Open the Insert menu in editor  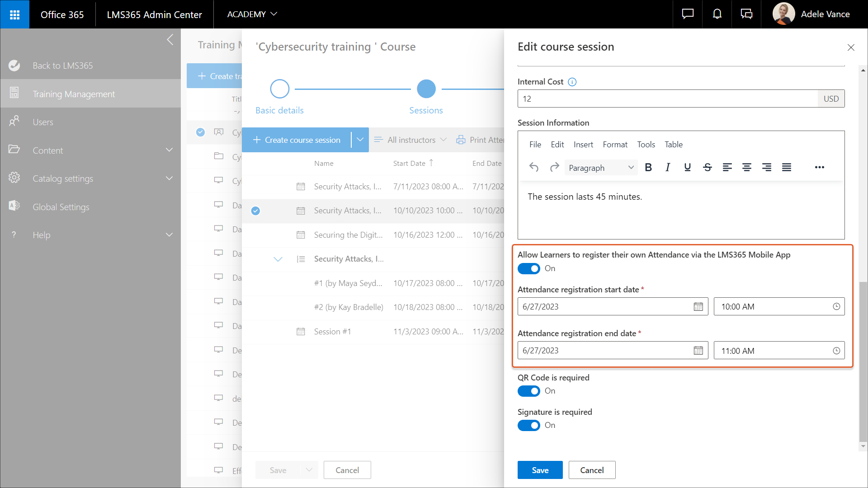[x=583, y=145]
